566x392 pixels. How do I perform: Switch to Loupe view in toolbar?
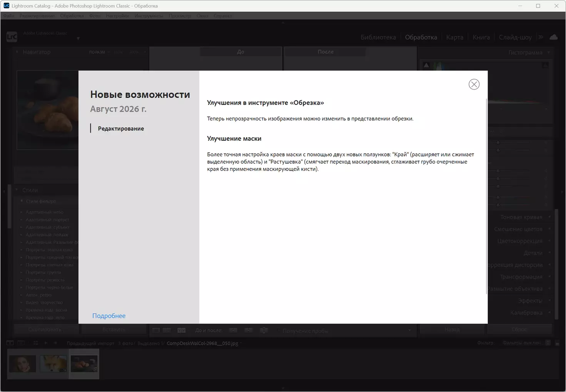pyautogui.click(x=156, y=331)
